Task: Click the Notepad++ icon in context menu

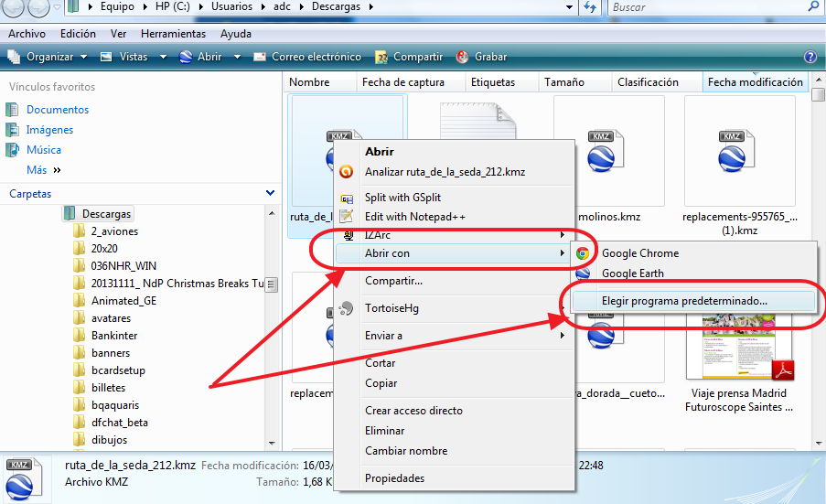Action: [x=346, y=217]
